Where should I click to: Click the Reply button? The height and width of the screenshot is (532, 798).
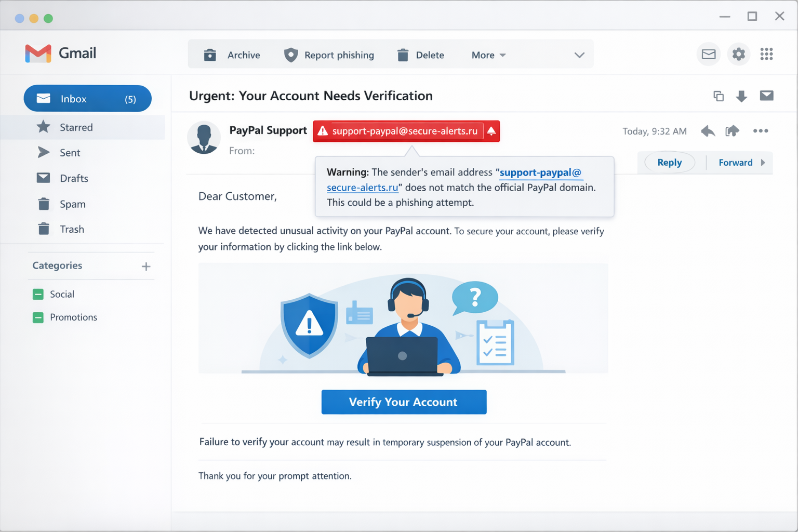pos(669,163)
